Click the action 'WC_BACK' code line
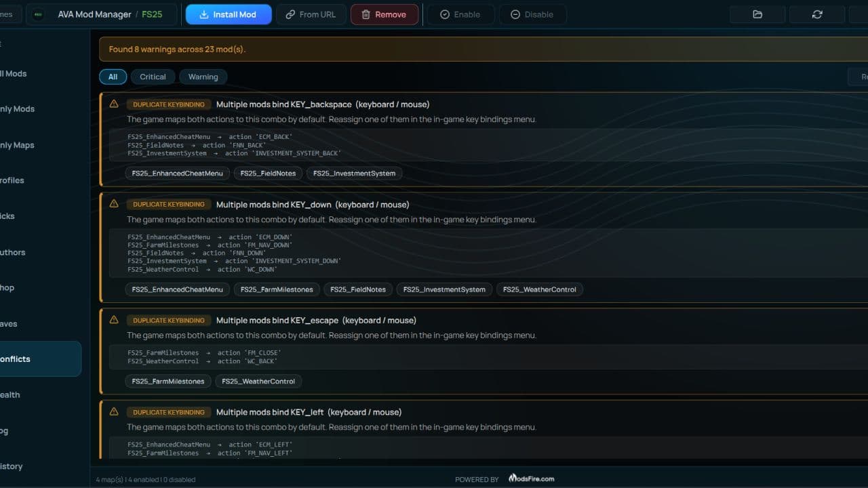This screenshot has height=488, width=868. pos(202,361)
